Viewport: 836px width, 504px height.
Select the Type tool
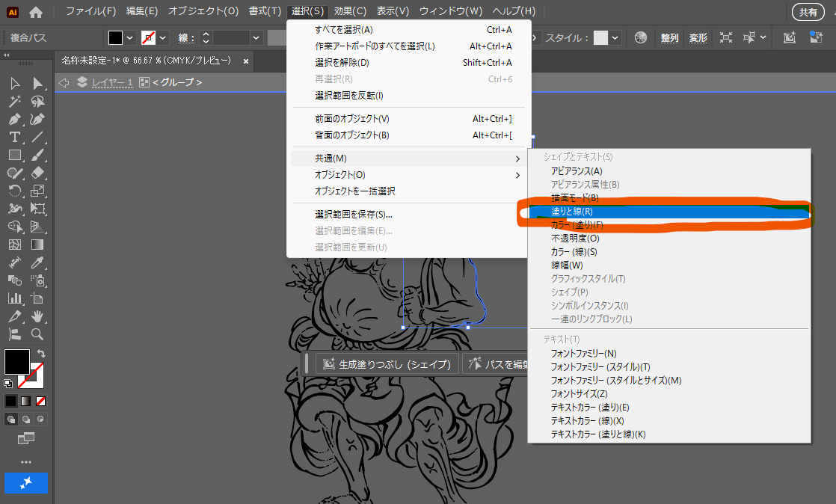[x=14, y=137]
